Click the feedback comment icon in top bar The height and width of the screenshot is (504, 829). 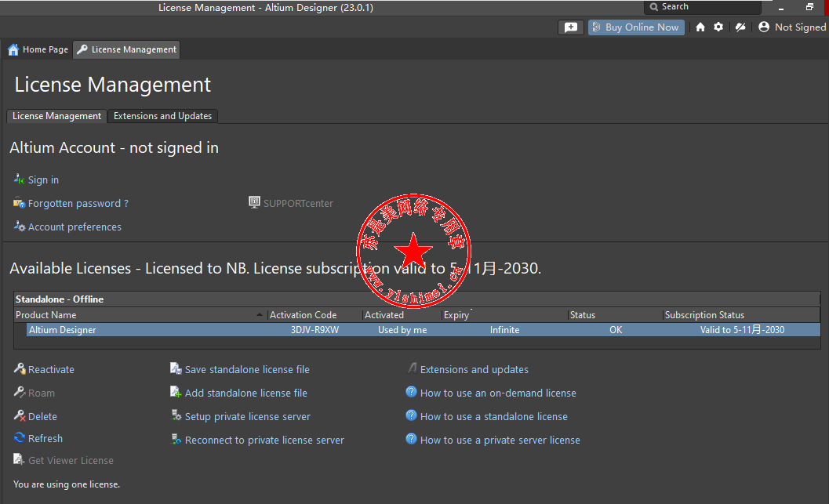tap(571, 27)
